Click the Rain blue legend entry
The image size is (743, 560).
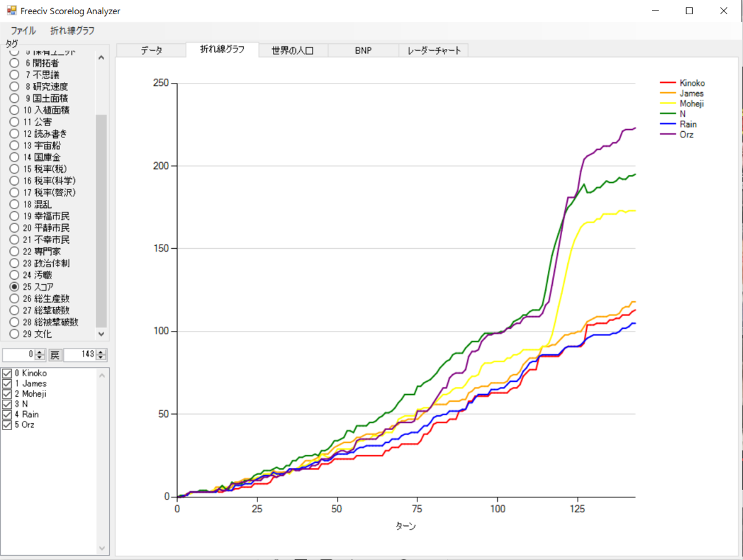coord(679,124)
